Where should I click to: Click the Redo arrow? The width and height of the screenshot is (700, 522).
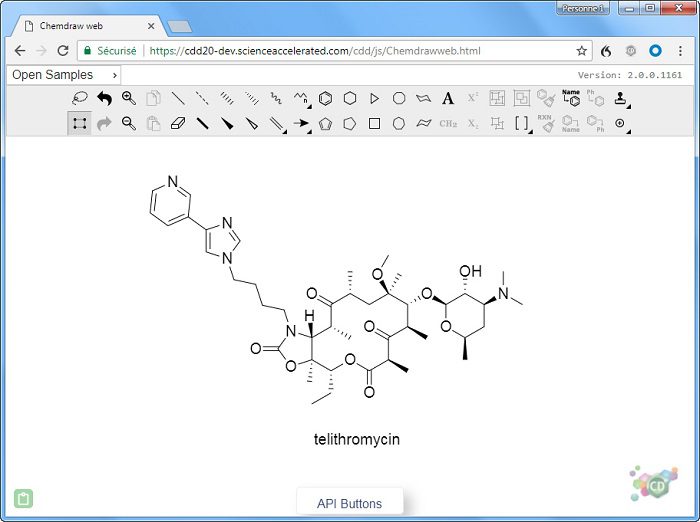point(104,123)
